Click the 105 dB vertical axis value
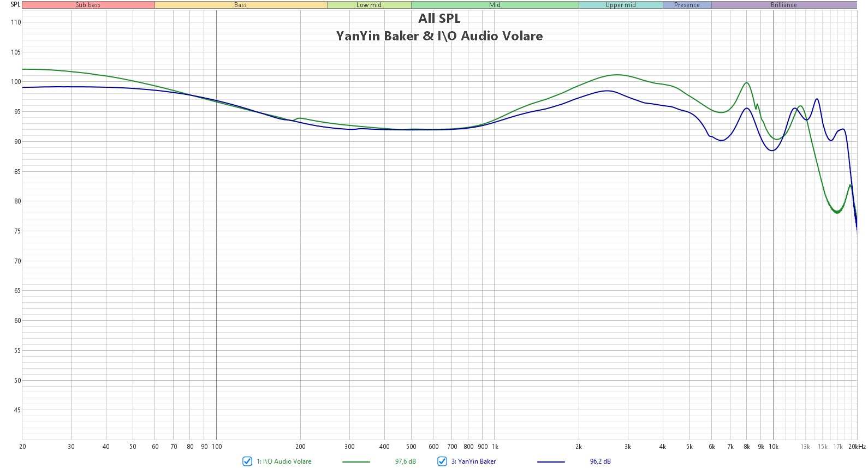Viewport: 868px width, 468px height. pos(16,52)
